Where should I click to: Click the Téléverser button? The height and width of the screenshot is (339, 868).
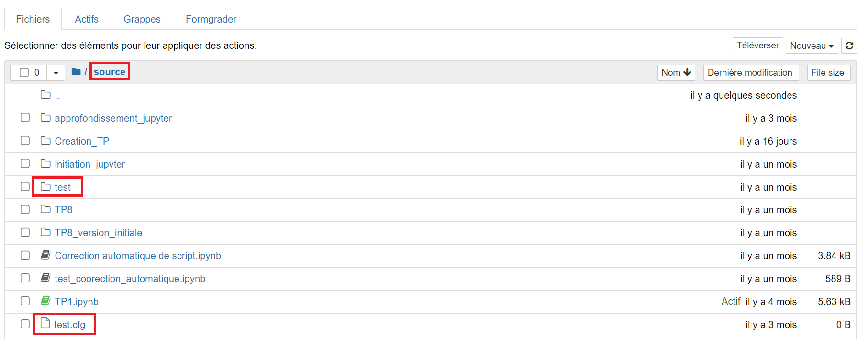point(757,45)
